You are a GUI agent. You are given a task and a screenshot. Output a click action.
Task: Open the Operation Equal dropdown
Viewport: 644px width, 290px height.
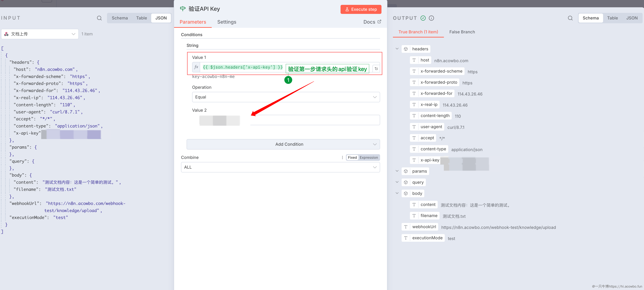coord(286,97)
